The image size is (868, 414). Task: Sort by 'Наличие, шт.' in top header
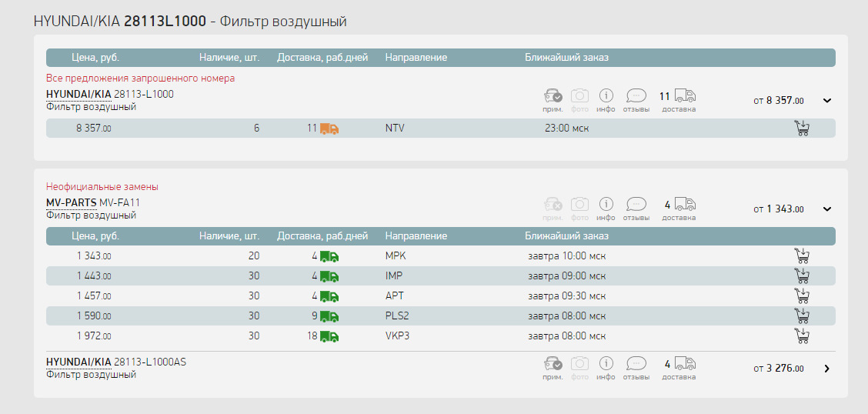(x=229, y=58)
